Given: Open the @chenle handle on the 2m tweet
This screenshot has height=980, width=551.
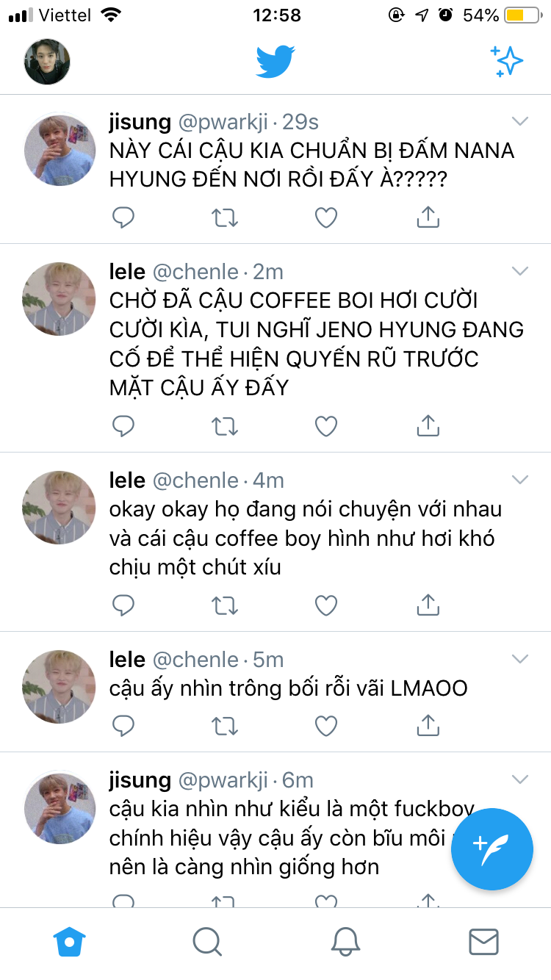Looking at the screenshot, I should coord(195,272).
